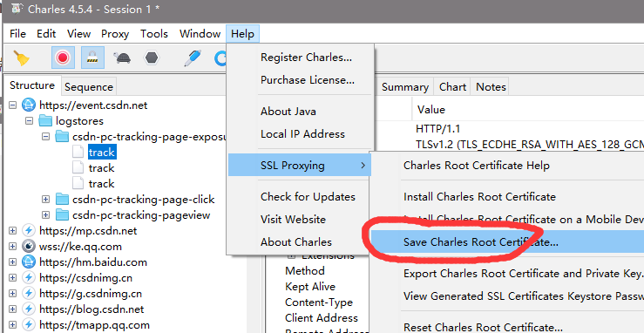Switch to the Notes tab
Image resolution: width=644 pixels, height=333 pixels.
(491, 87)
